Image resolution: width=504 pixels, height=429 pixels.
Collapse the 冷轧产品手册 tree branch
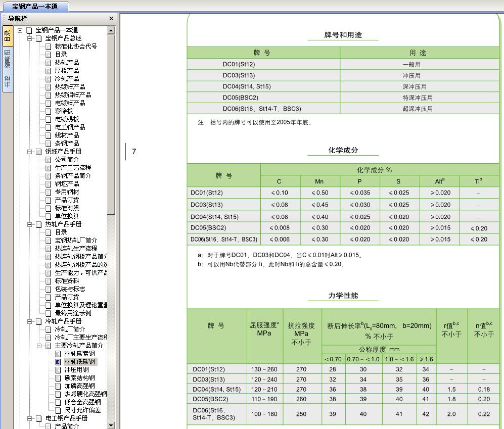pos(29,321)
